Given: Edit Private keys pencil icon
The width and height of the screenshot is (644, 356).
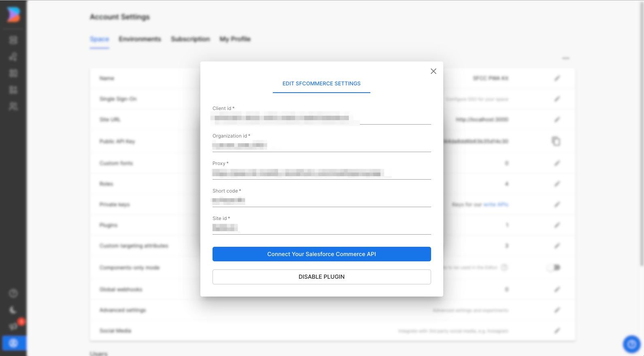Looking at the screenshot, I should [557, 204].
